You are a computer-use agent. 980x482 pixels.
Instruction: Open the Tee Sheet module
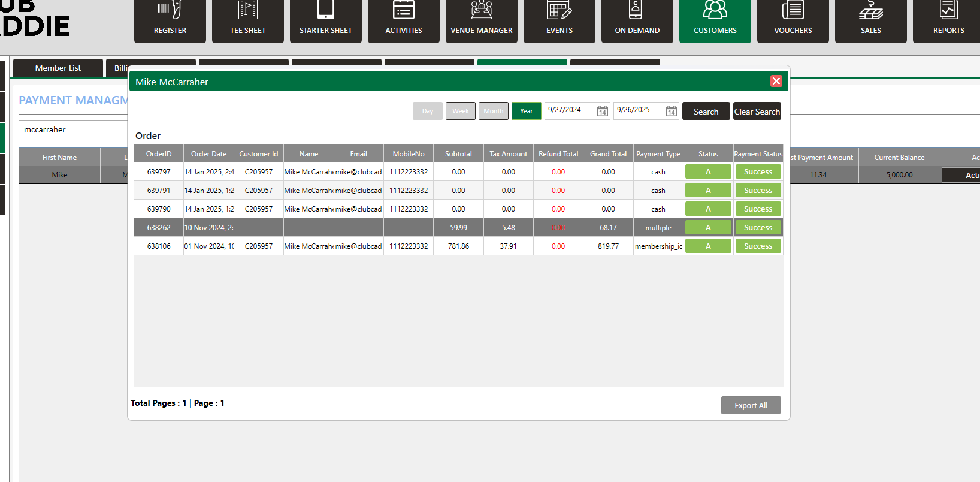[x=247, y=21]
